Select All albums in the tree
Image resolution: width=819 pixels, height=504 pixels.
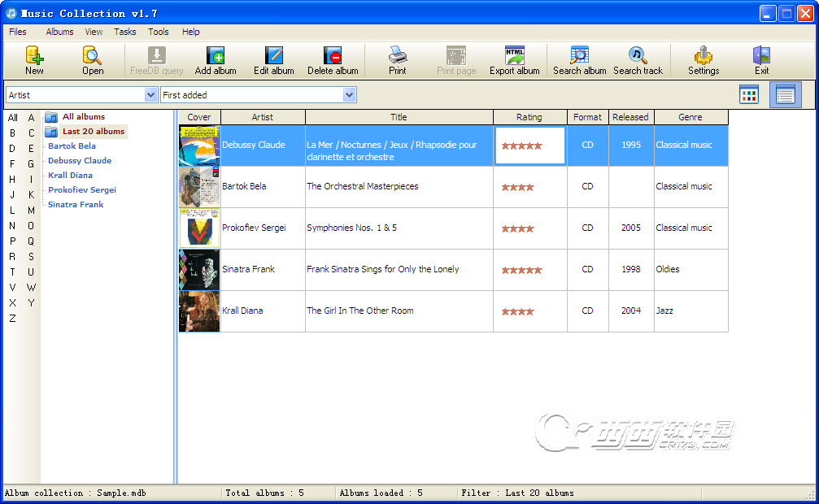[x=84, y=116]
